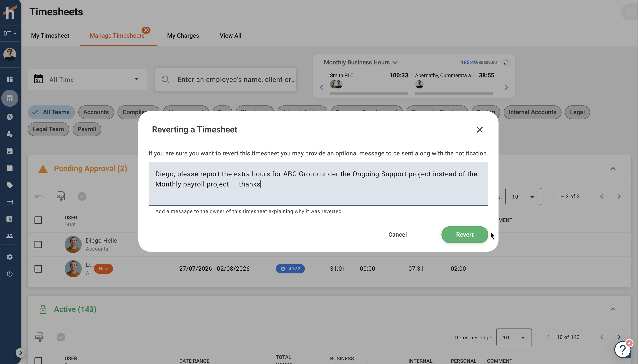639x364 pixels.
Task: Expand the Monthly Business Hours widget
Action: pyautogui.click(x=506, y=62)
